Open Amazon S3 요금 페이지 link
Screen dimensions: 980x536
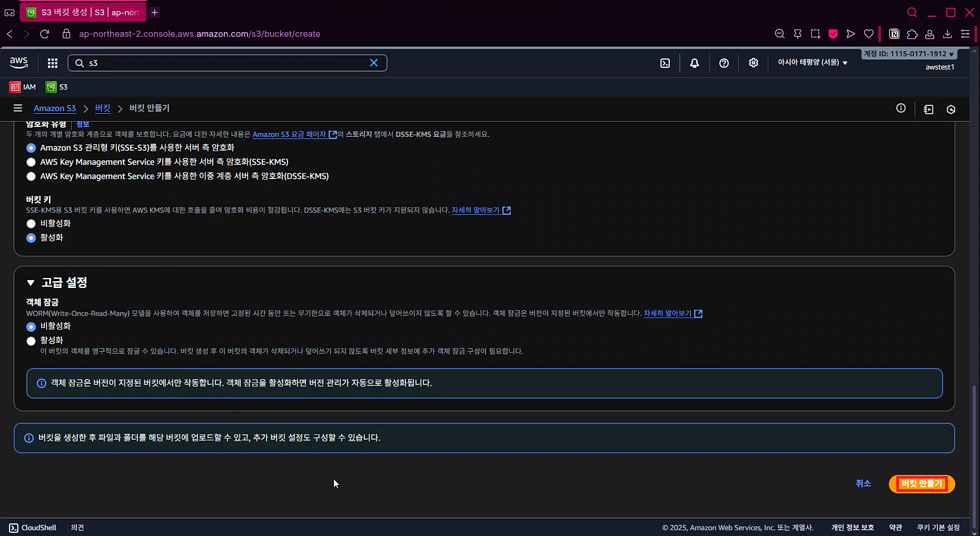coord(294,134)
